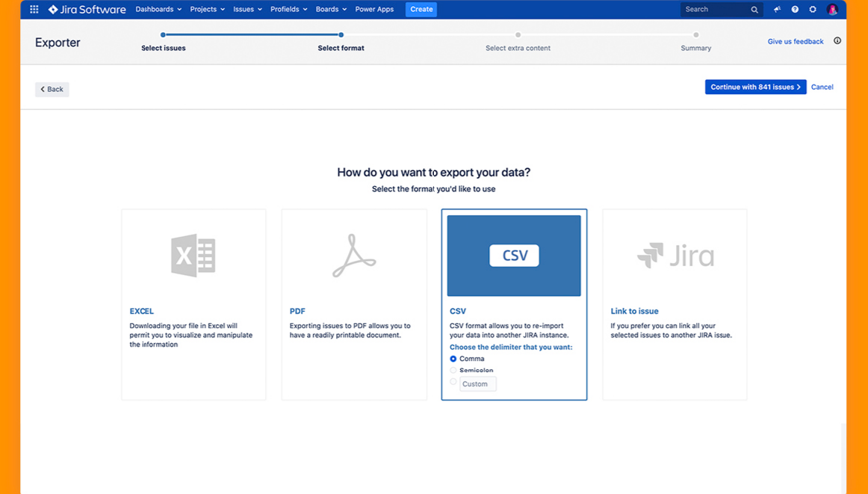Expand the Issues menu
This screenshot has height=494, width=868.
click(247, 9)
